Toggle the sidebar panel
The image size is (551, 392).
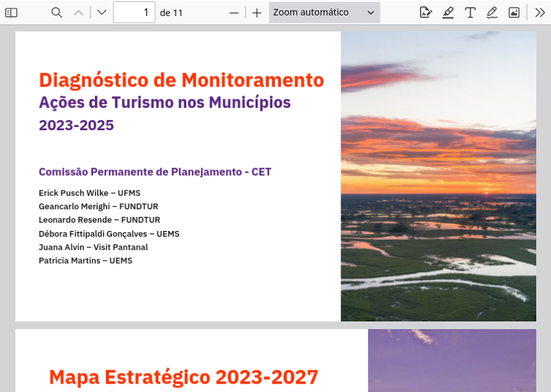(x=12, y=13)
